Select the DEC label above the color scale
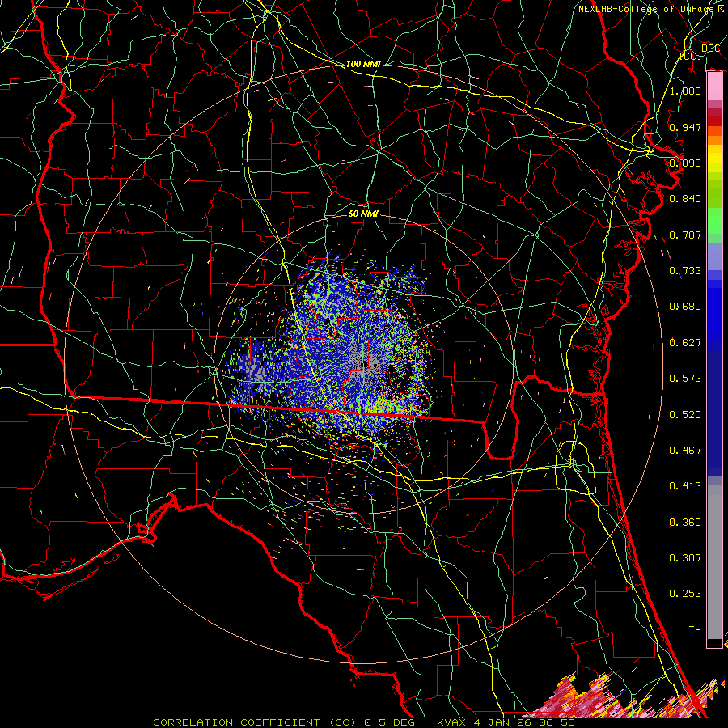The image size is (728, 728). coord(710,49)
